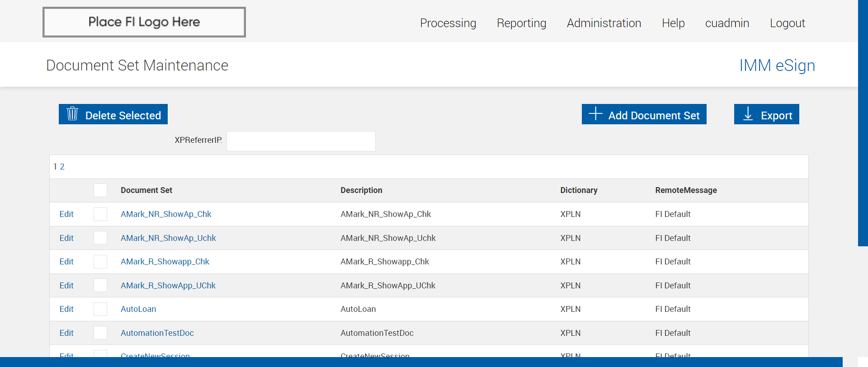The width and height of the screenshot is (868, 367).
Task: Click the XPReferrerIP text field
Action: click(x=301, y=141)
